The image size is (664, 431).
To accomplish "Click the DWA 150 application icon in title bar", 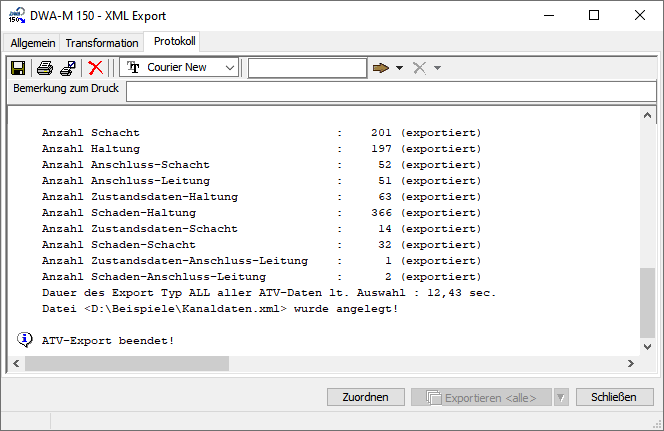I will [16, 15].
